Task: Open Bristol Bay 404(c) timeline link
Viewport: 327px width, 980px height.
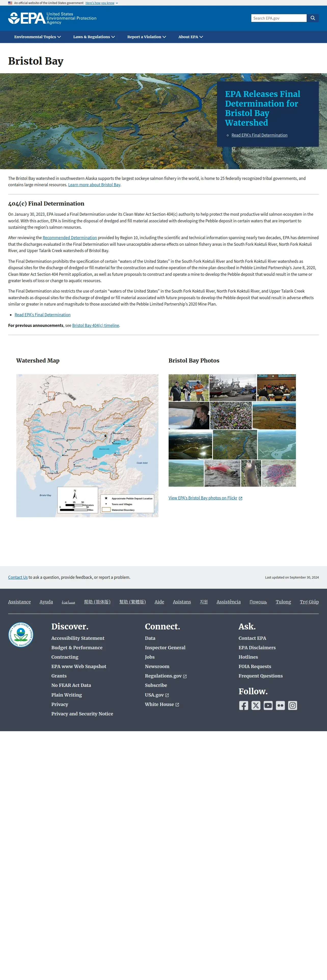Action: (x=96, y=325)
